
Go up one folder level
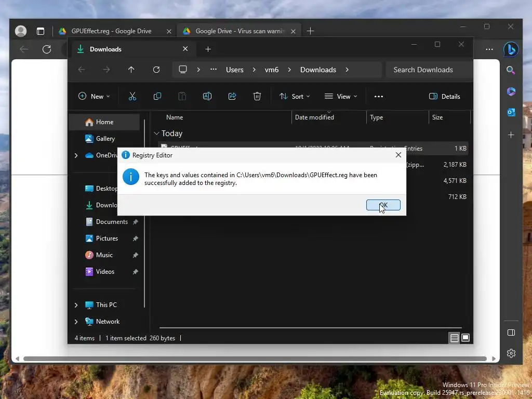pos(131,70)
